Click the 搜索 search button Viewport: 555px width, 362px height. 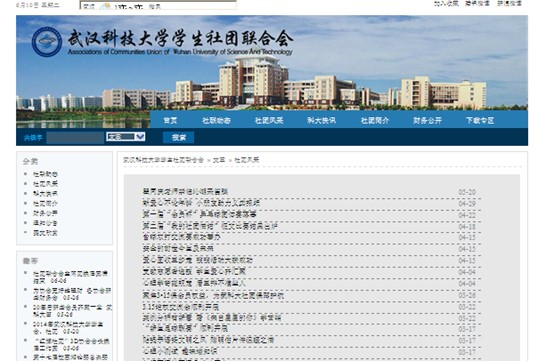[x=179, y=137]
